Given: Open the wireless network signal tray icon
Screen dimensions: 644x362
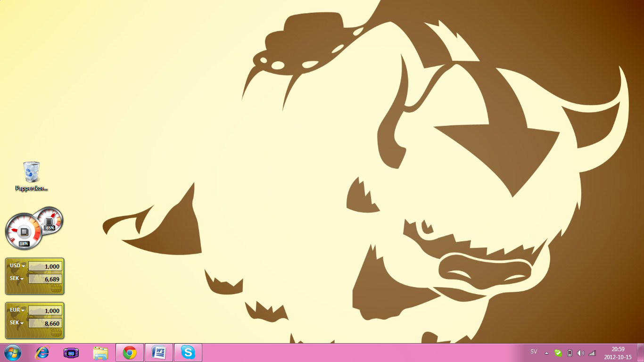Looking at the screenshot, I should 592,353.
